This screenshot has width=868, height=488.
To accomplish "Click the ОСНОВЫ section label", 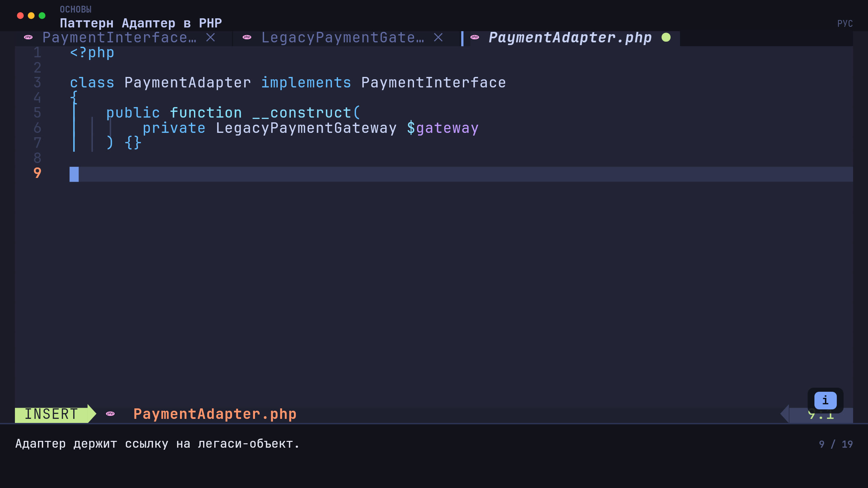I will [76, 9].
